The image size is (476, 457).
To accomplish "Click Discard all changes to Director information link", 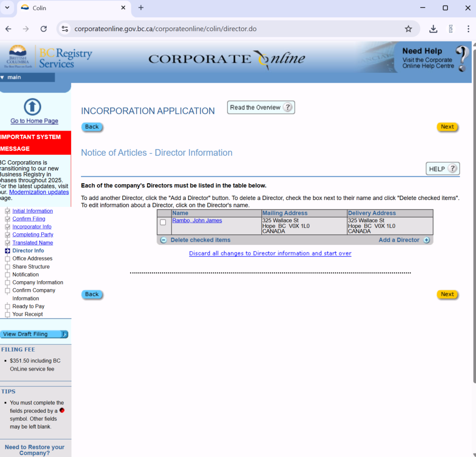I will coord(270,253).
